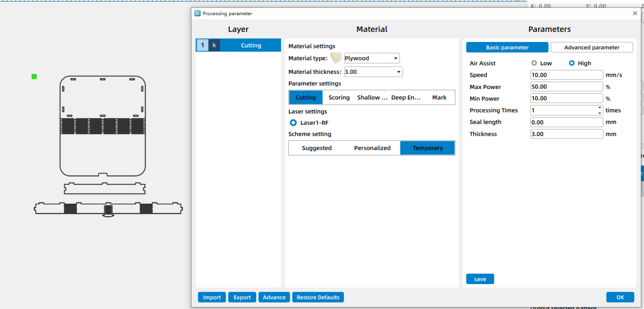Select the Cutting layer row
The width and height of the screenshot is (644, 309).
251,45
